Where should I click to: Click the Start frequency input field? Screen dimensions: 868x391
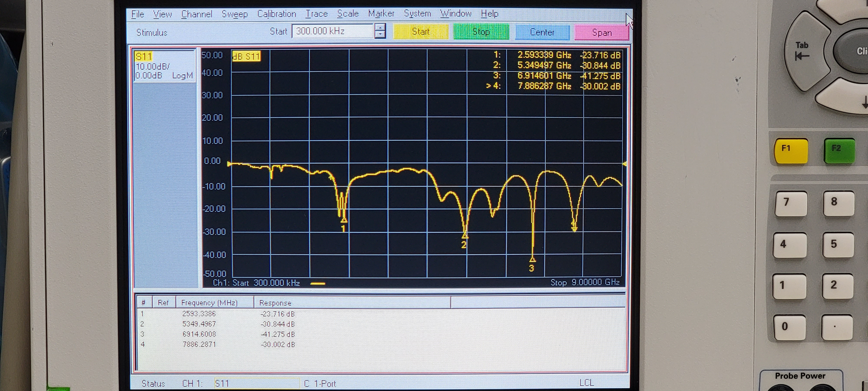tap(332, 31)
